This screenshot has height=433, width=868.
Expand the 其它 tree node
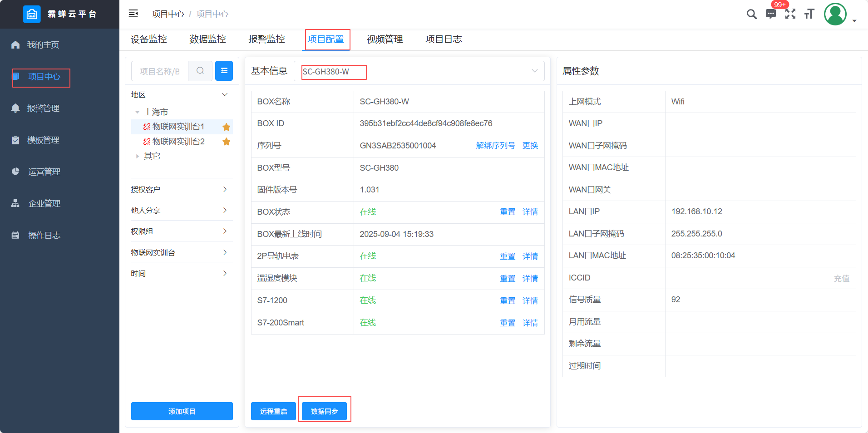click(137, 156)
